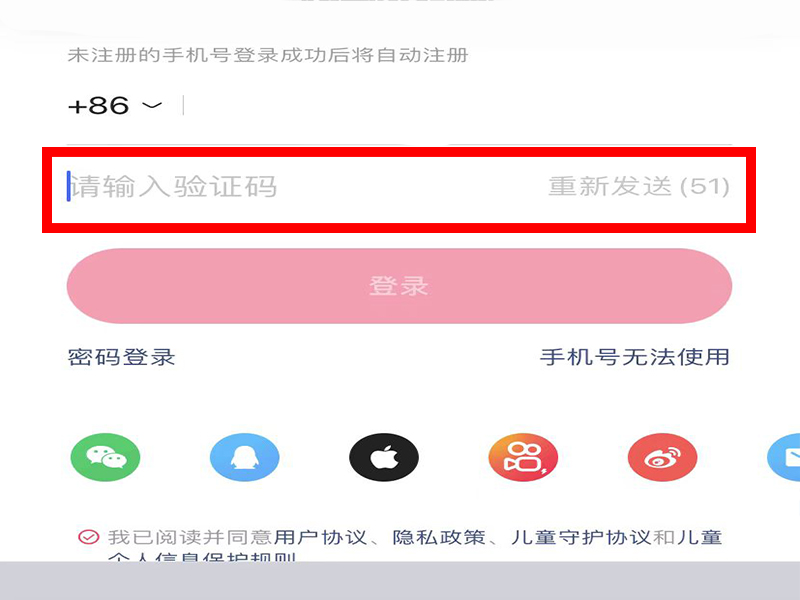Image resolution: width=800 pixels, height=600 pixels.
Task: Select the Weibo login icon
Action: click(662, 457)
